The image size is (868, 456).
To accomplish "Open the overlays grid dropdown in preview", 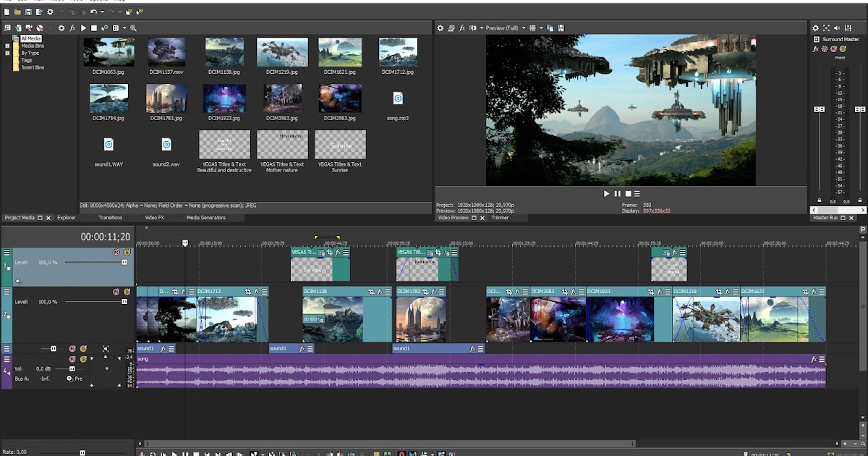I will [541, 28].
